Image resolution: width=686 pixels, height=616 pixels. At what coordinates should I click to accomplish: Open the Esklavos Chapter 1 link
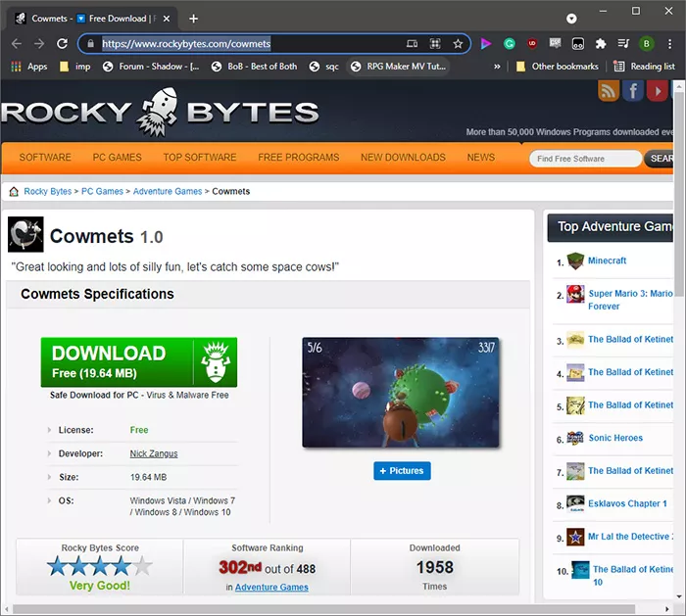(627, 503)
